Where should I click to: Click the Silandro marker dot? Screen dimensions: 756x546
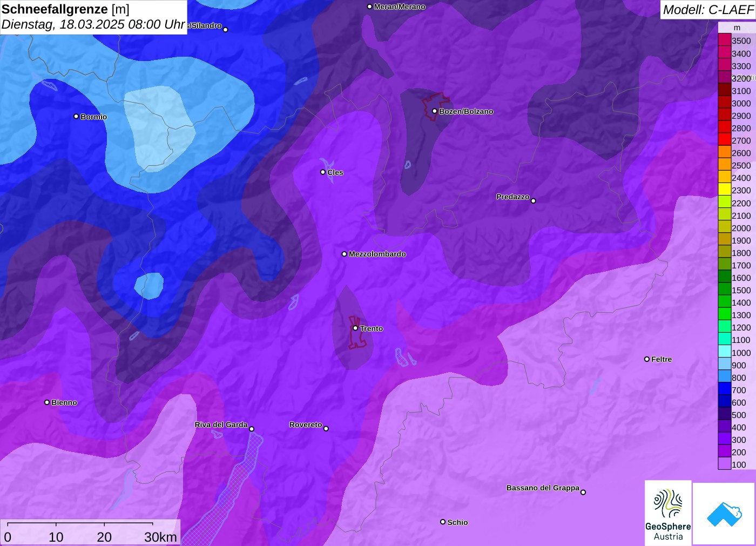(226, 30)
